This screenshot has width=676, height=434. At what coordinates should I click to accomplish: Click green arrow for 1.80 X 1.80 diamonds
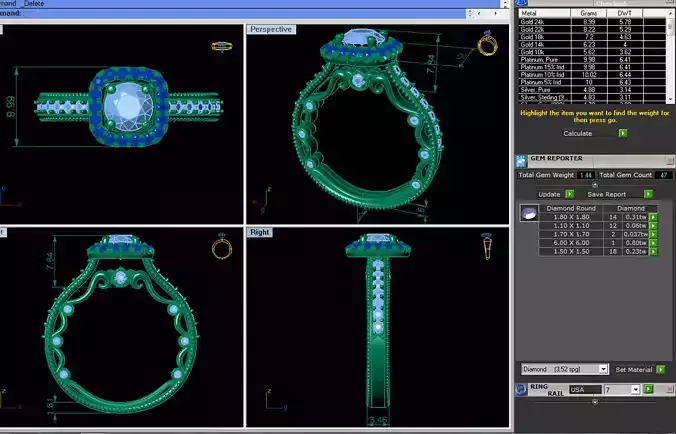pos(653,217)
